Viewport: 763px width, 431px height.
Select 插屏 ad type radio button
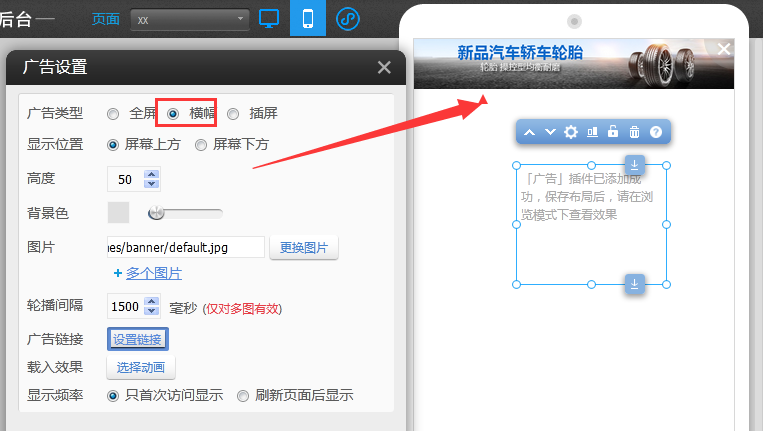(x=233, y=114)
